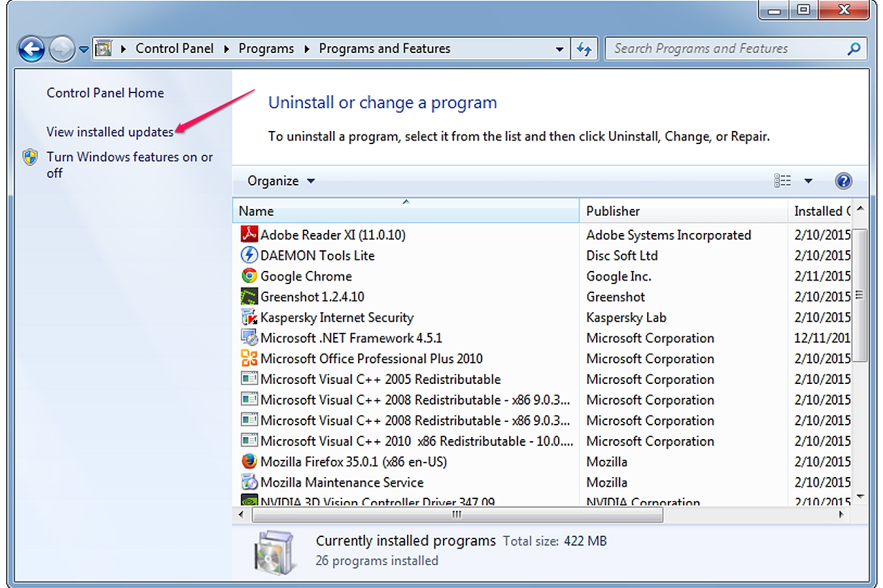
Task: Open the view options dropdown arrow
Action: (808, 181)
